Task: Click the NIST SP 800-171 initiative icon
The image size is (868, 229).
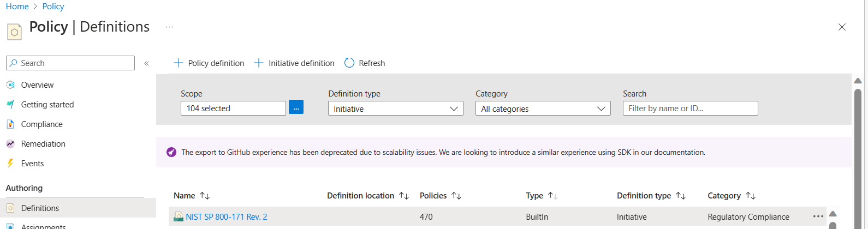Action: click(179, 217)
